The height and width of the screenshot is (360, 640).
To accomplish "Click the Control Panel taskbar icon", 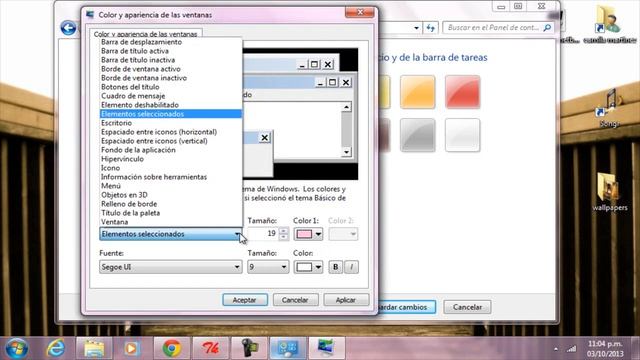I will point(288,349).
